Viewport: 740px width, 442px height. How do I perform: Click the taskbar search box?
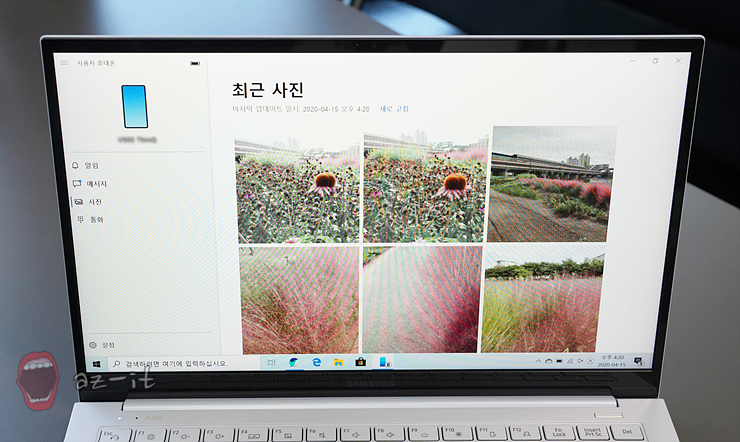(x=184, y=364)
